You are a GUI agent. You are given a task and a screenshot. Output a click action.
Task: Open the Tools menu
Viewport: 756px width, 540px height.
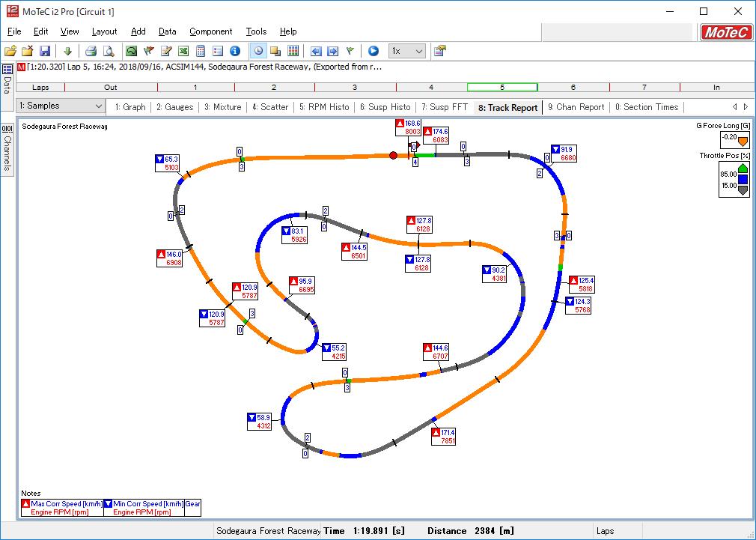[256, 31]
